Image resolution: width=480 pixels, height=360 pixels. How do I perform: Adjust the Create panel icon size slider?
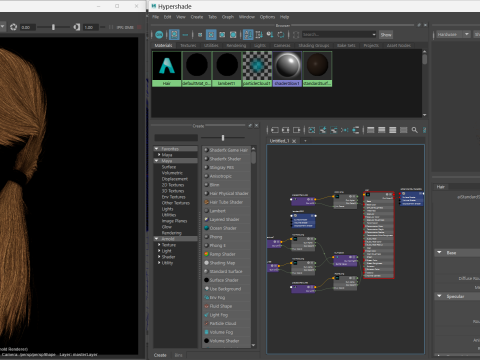pos(223,138)
